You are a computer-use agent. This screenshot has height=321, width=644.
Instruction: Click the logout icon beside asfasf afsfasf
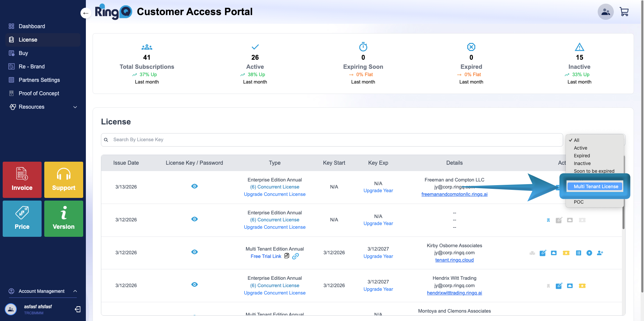click(x=78, y=309)
